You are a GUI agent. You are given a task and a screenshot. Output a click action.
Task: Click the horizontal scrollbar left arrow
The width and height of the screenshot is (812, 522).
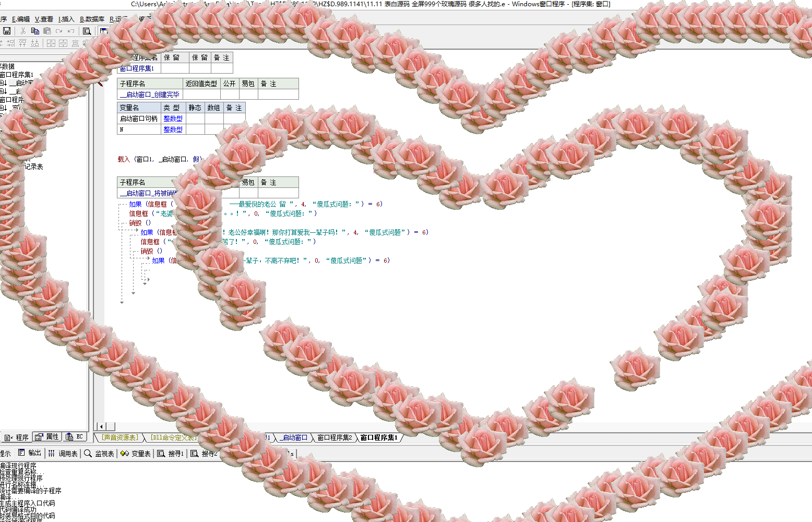101,426
